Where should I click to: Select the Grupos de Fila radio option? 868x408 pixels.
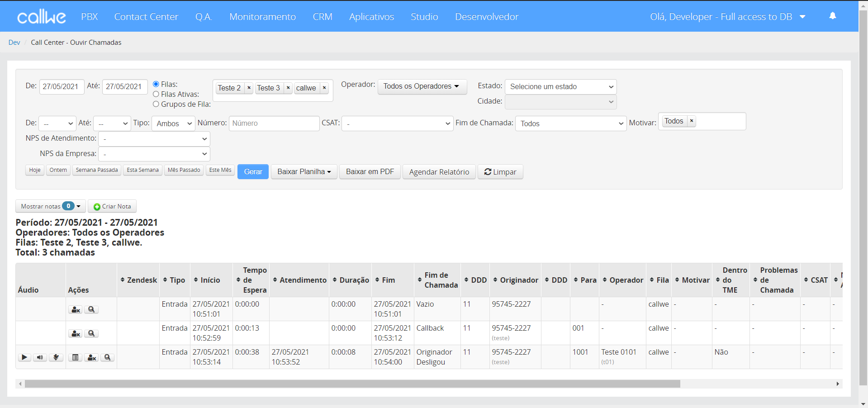(156, 104)
